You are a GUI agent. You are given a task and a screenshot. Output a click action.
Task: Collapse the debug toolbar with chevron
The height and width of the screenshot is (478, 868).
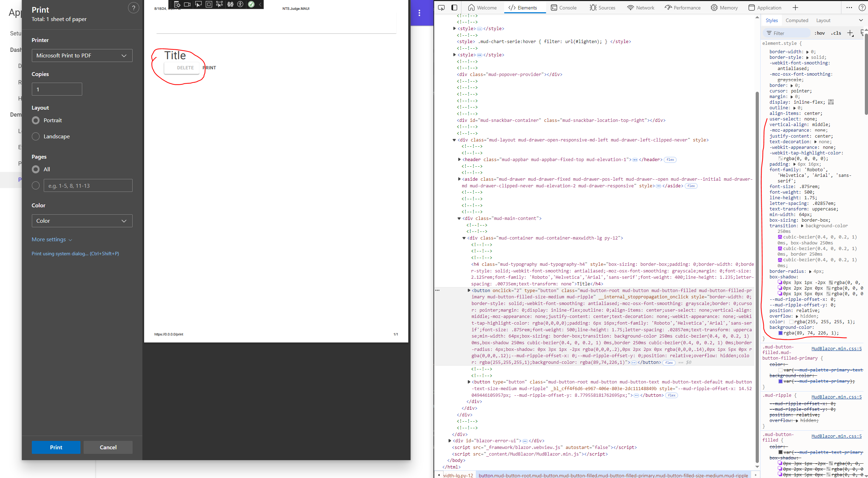260,4
